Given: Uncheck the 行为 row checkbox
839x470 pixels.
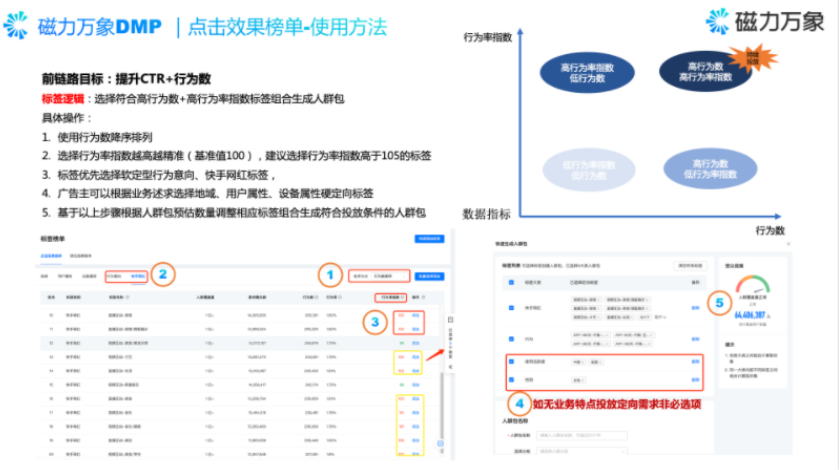Looking at the screenshot, I should 511,339.
